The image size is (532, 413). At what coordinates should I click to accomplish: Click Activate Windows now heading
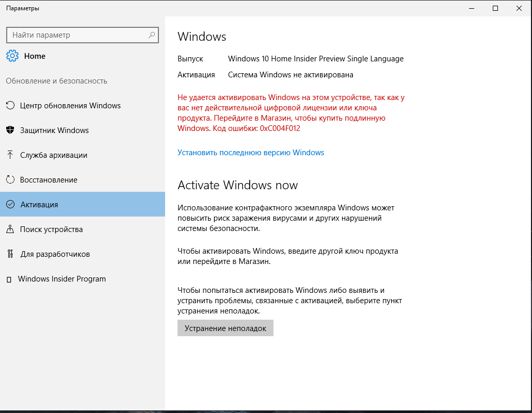click(237, 185)
